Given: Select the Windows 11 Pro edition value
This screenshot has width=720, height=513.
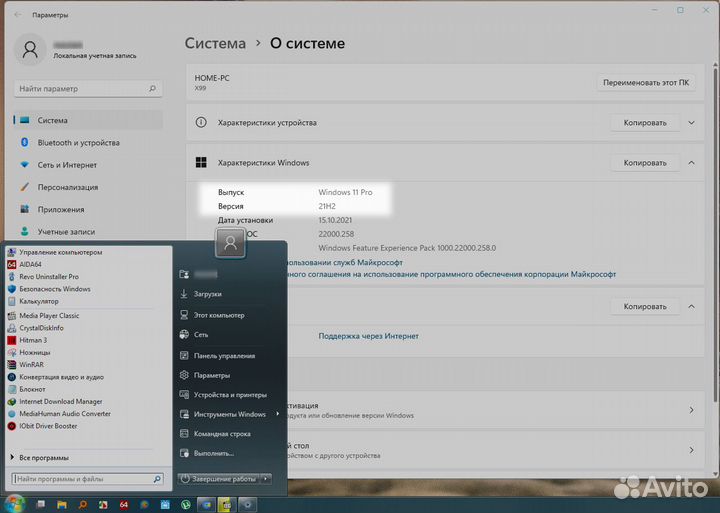Looking at the screenshot, I should (x=345, y=192).
